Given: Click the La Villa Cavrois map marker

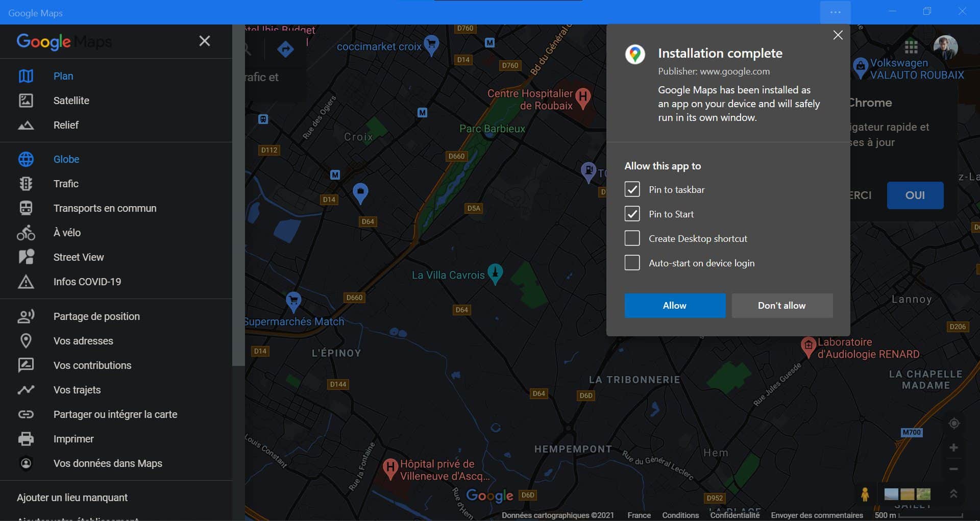Looking at the screenshot, I should click(495, 274).
